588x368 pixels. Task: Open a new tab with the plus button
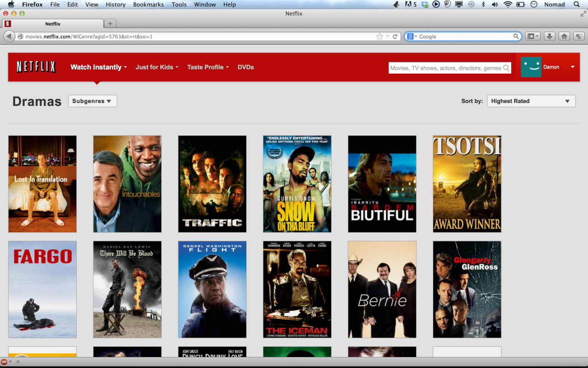(110, 23)
